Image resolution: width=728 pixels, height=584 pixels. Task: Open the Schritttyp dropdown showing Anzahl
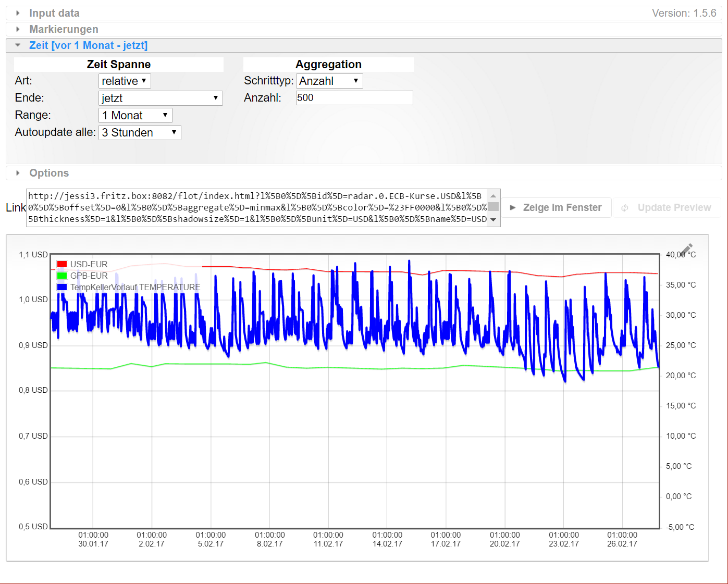click(329, 81)
